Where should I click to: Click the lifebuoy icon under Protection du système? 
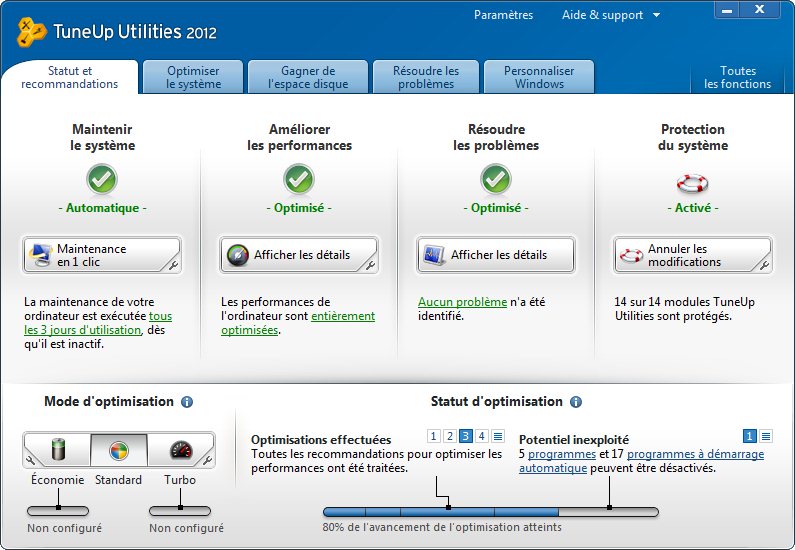693,183
